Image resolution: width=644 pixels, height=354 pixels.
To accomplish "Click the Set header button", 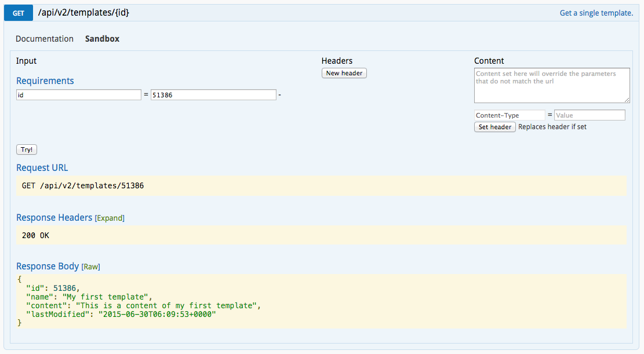I will [x=495, y=127].
